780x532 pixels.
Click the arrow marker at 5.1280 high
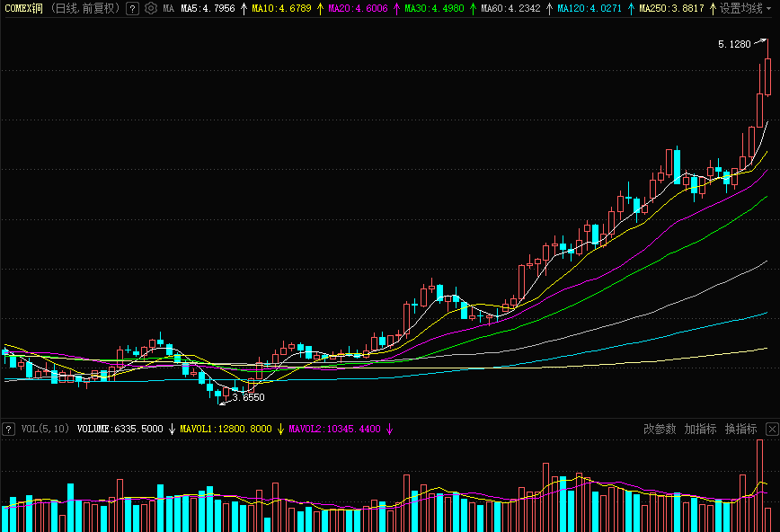coord(760,41)
